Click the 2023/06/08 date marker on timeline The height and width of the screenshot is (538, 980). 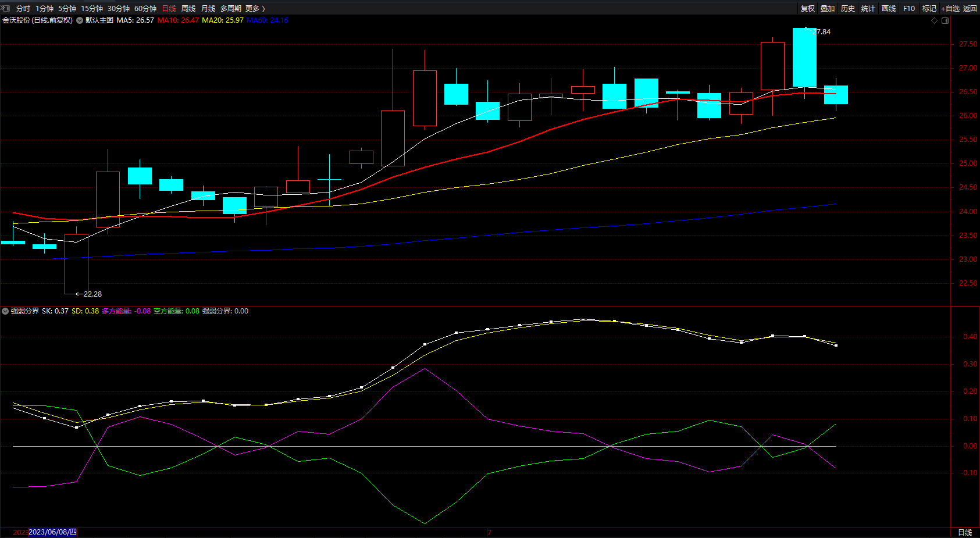click(52, 532)
